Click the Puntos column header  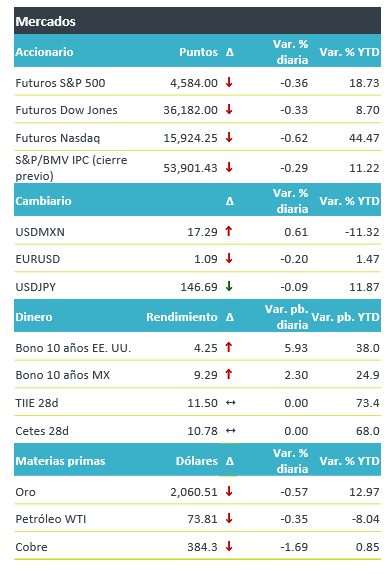(198, 52)
